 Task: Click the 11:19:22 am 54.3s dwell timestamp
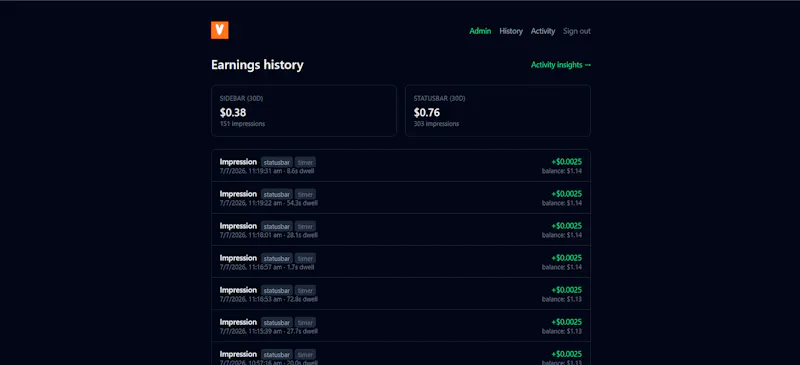click(269, 203)
